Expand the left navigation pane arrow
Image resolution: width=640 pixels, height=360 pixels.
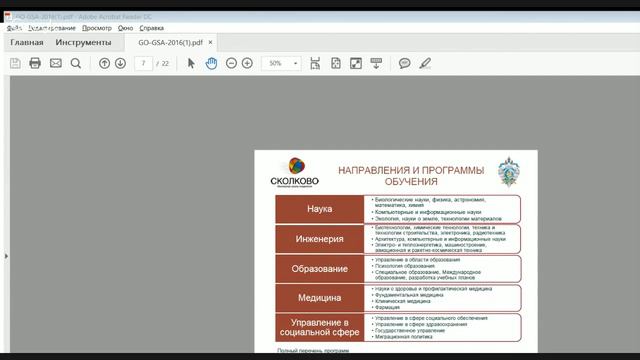pyautogui.click(x=6, y=256)
